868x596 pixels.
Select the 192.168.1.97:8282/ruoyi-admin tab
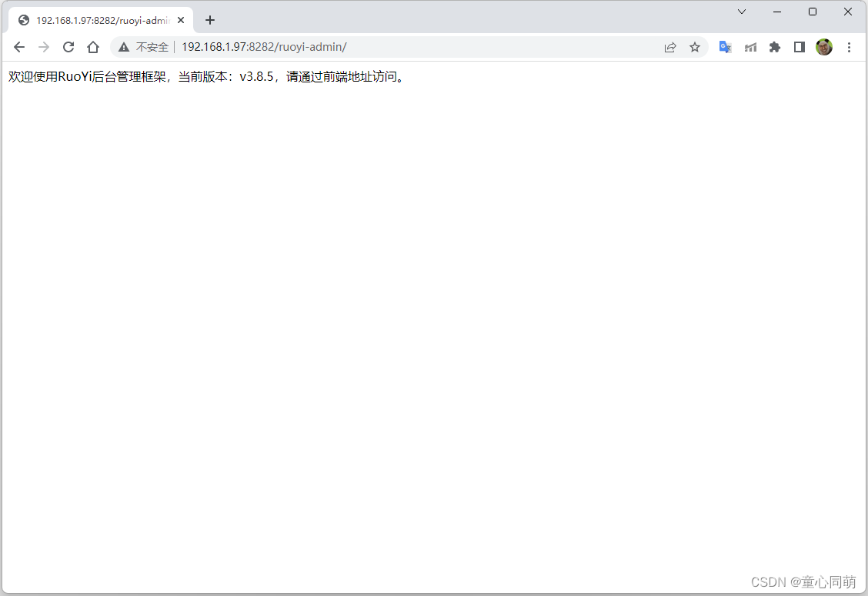coord(101,21)
